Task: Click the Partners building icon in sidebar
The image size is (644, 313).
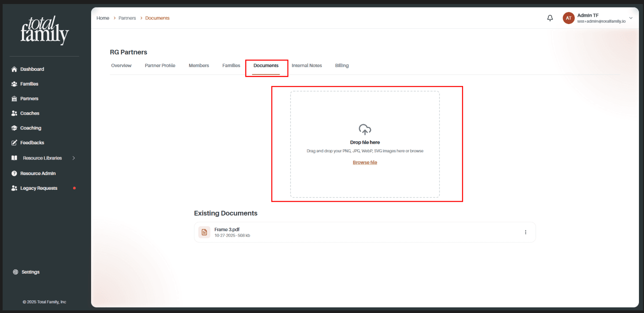Action: [14, 99]
